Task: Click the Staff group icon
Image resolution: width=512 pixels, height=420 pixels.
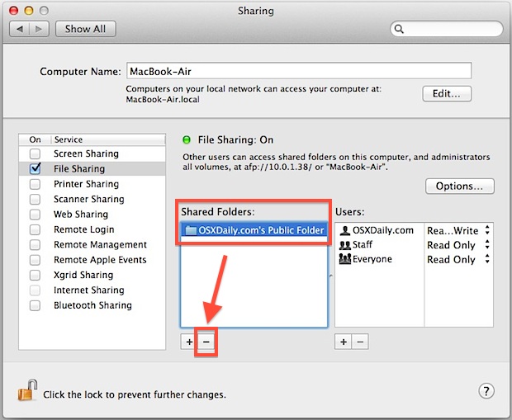Action: 345,245
